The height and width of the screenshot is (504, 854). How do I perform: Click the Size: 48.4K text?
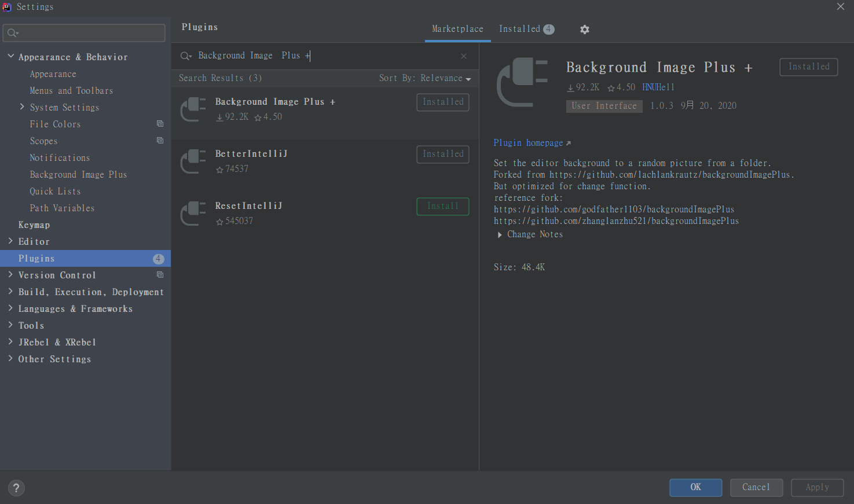pos(519,267)
